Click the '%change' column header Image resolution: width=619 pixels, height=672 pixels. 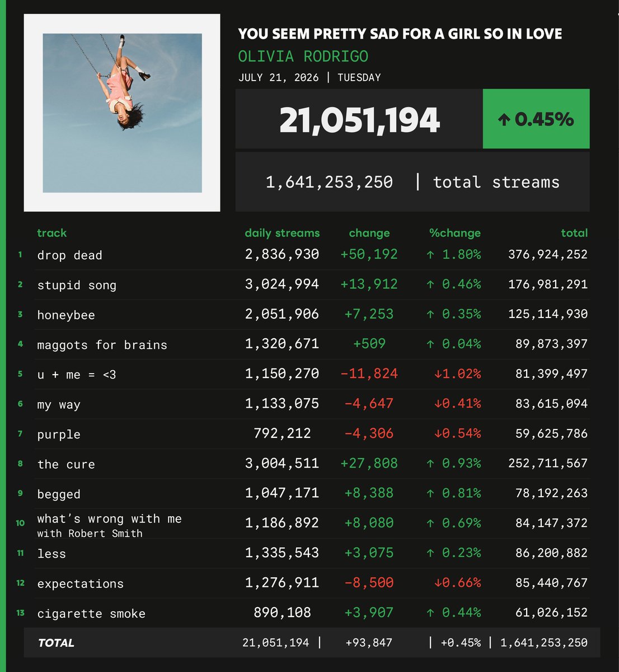(455, 233)
